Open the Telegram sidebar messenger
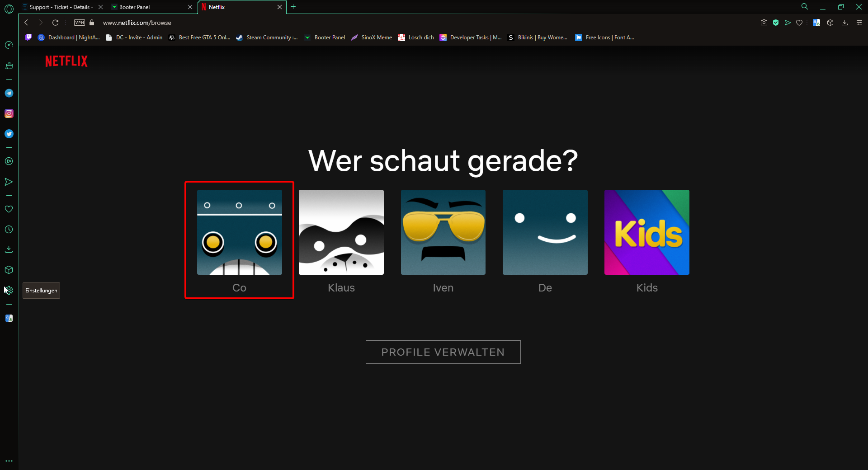This screenshot has width=868, height=470. tap(9, 93)
